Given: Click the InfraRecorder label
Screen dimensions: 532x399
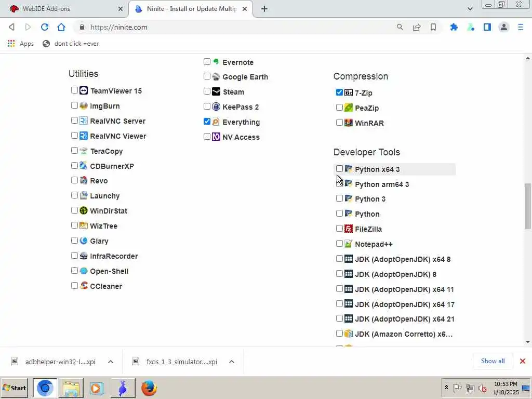Looking at the screenshot, I should click(x=114, y=256).
